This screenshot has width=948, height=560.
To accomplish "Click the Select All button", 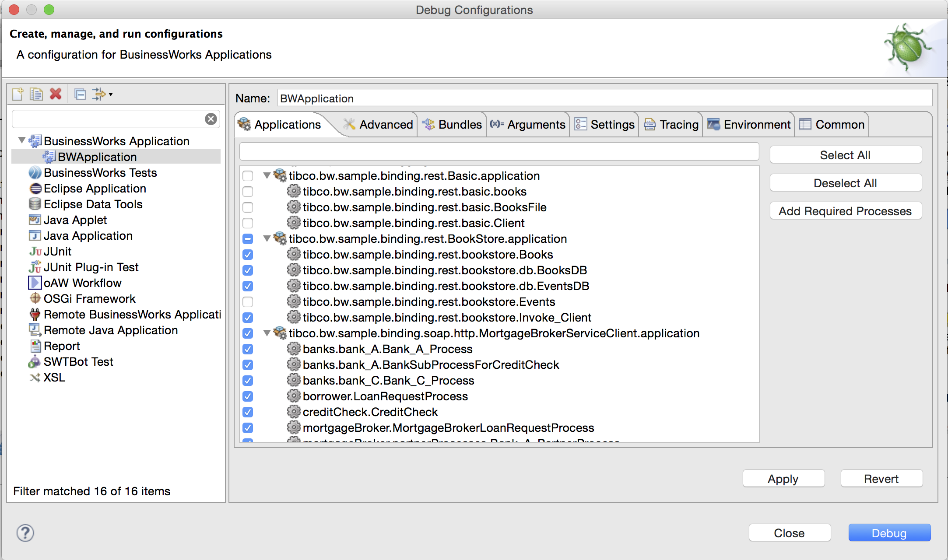I will point(846,155).
